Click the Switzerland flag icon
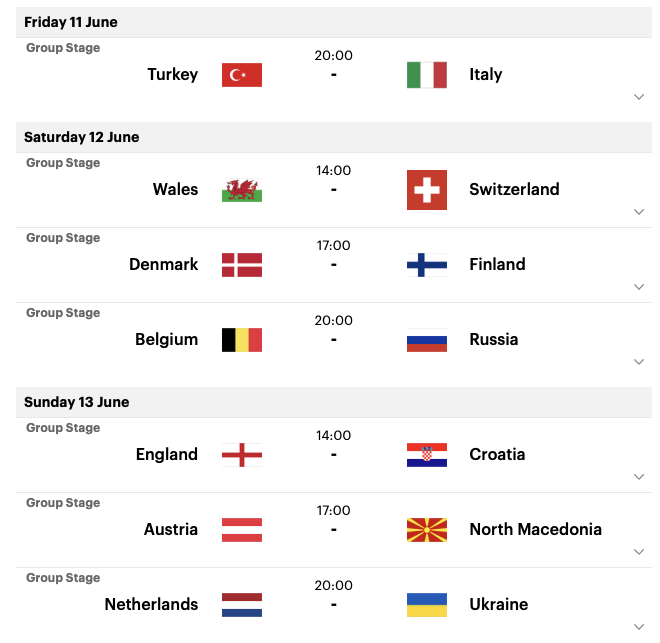 pyautogui.click(x=426, y=190)
